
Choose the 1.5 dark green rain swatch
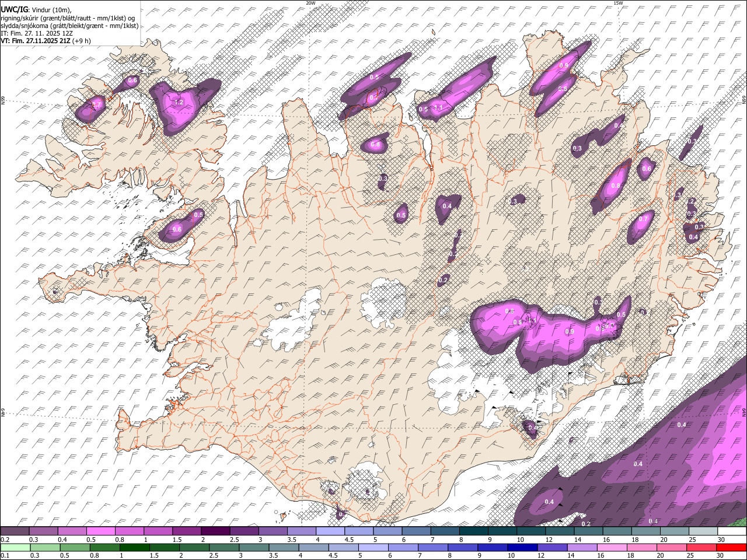(165, 547)
